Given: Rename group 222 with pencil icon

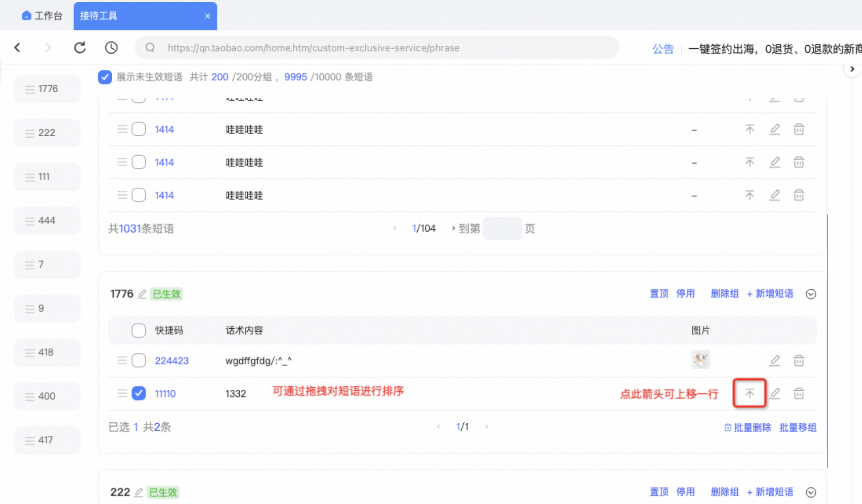Looking at the screenshot, I should pyautogui.click(x=138, y=492).
